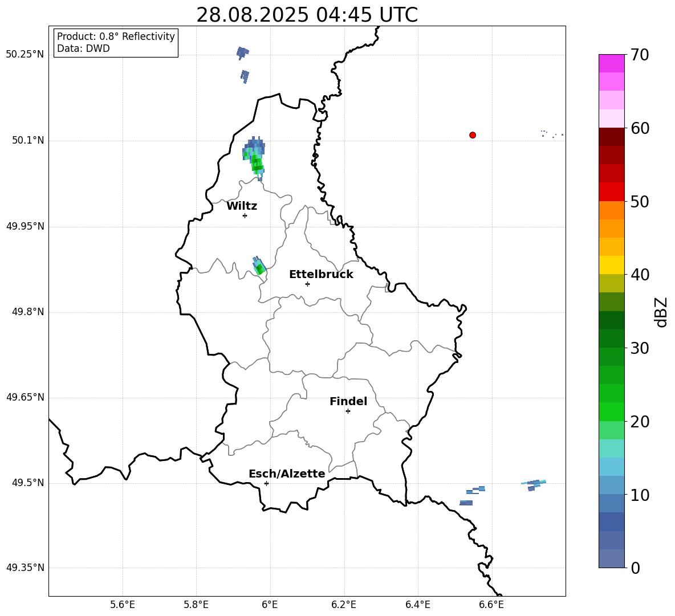
Task: Click the 6.4°E longitude label
Action: coord(417,605)
